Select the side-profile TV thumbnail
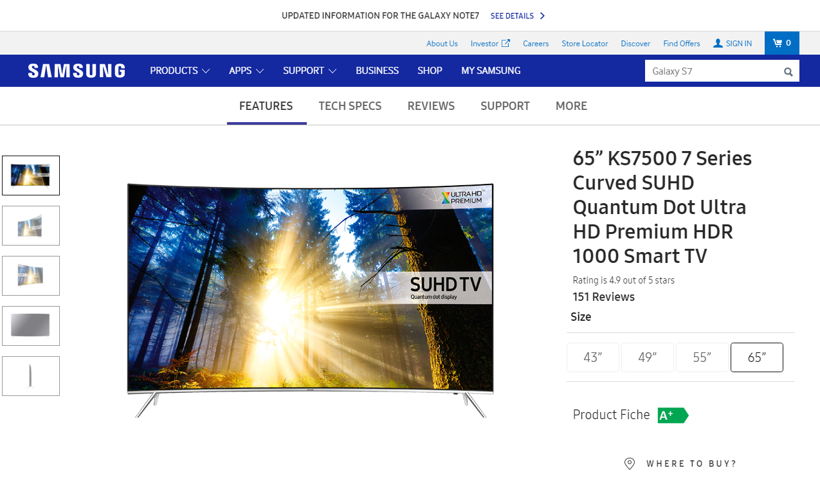Screen dimensions: 820x504 (x=31, y=376)
